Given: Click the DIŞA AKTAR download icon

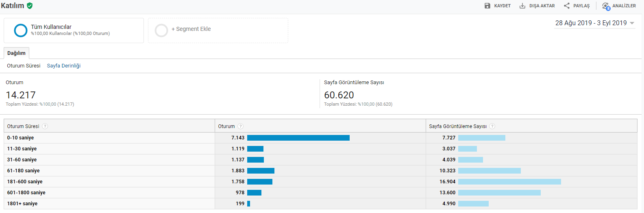Looking at the screenshot, I should (522, 6).
